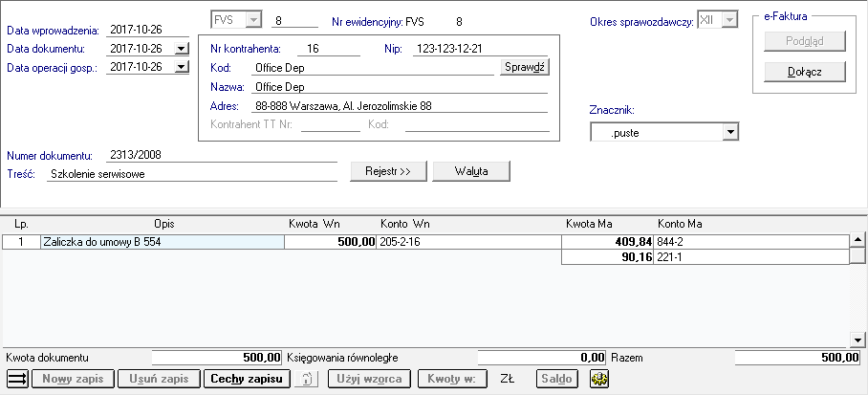Select the Zaliczka do umowy B 554 row
The width and height of the screenshot is (868, 395).
[161, 243]
